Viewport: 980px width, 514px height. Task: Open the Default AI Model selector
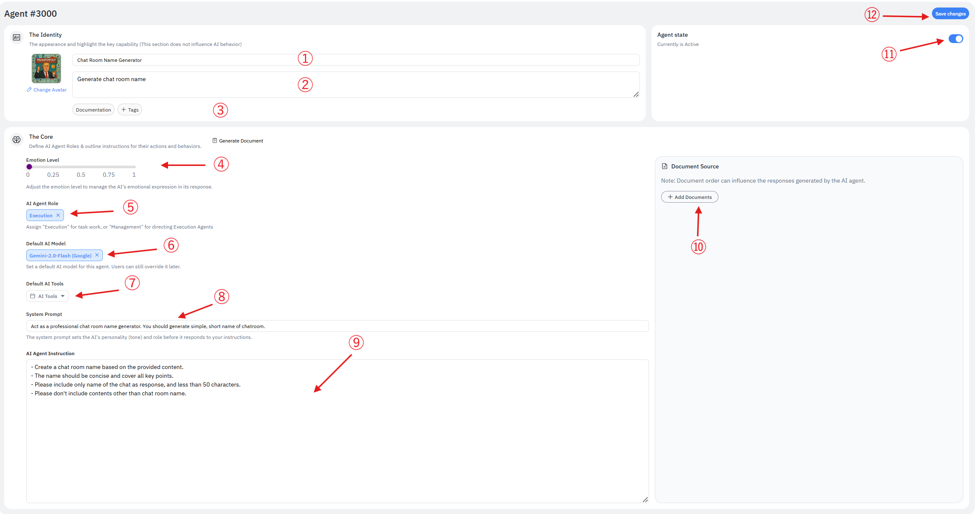60,255
